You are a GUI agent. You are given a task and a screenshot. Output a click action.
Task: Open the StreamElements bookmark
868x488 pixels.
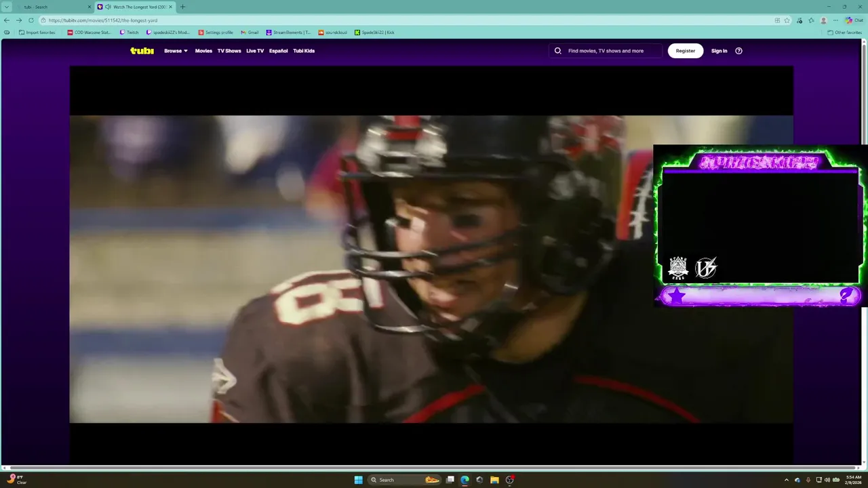pyautogui.click(x=288, y=33)
